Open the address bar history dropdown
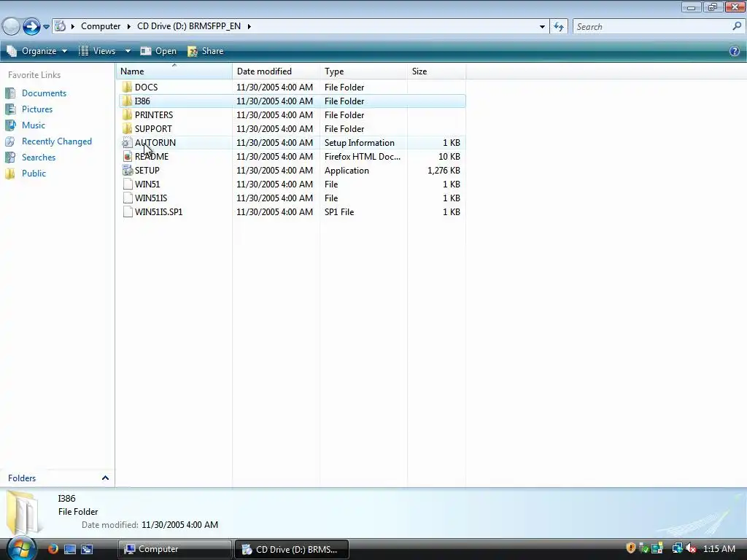Screen dimensions: 747x560 [x=542, y=27]
